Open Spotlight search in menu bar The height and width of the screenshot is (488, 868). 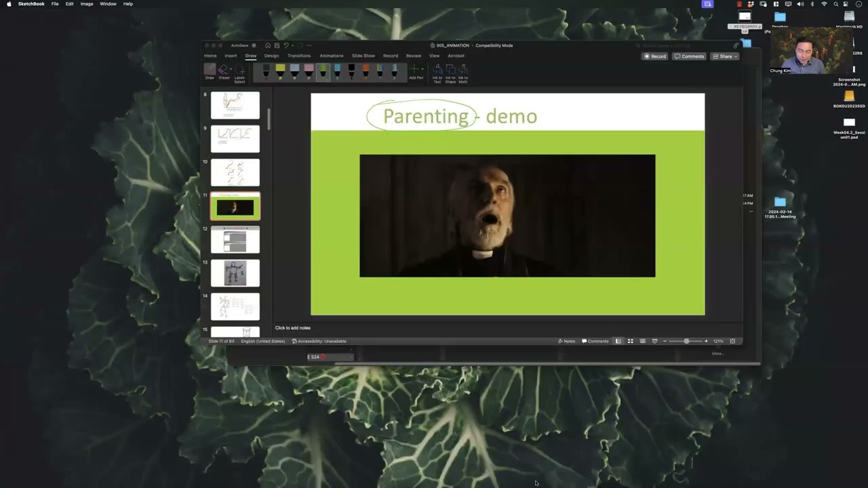click(x=836, y=4)
